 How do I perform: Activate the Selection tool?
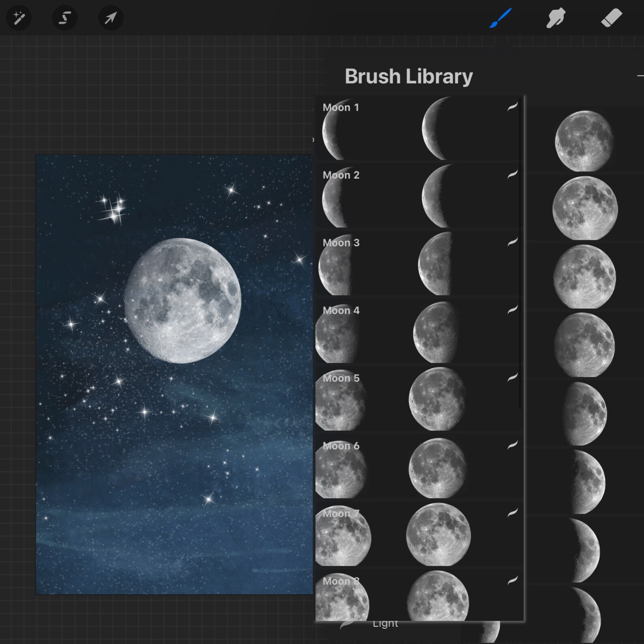(65, 18)
